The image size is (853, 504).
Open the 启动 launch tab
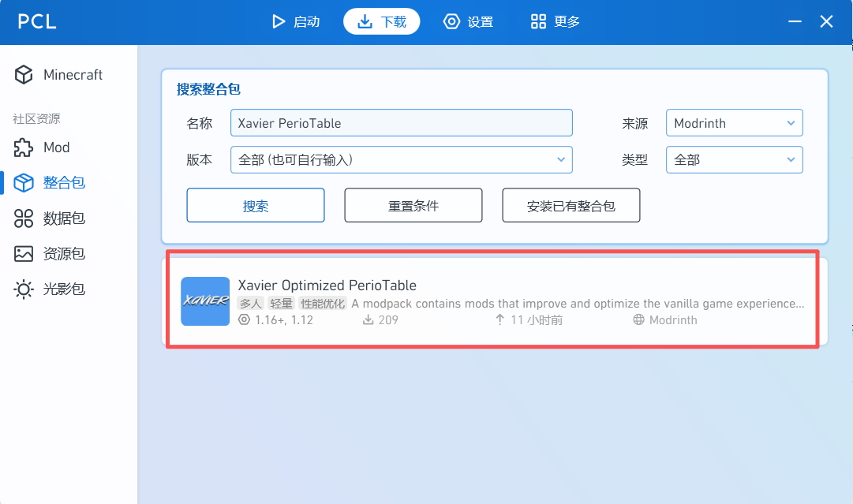(x=295, y=22)
